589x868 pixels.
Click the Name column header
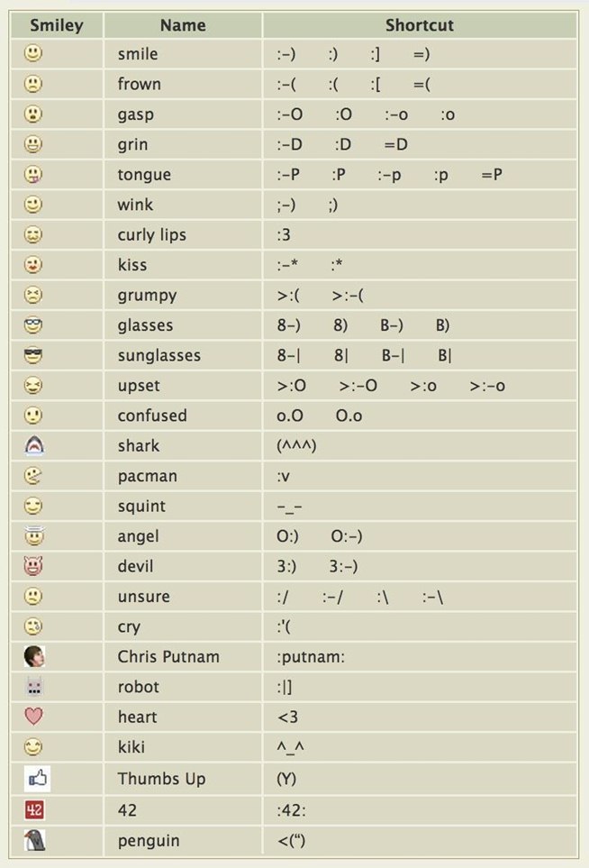click(182, 25)
